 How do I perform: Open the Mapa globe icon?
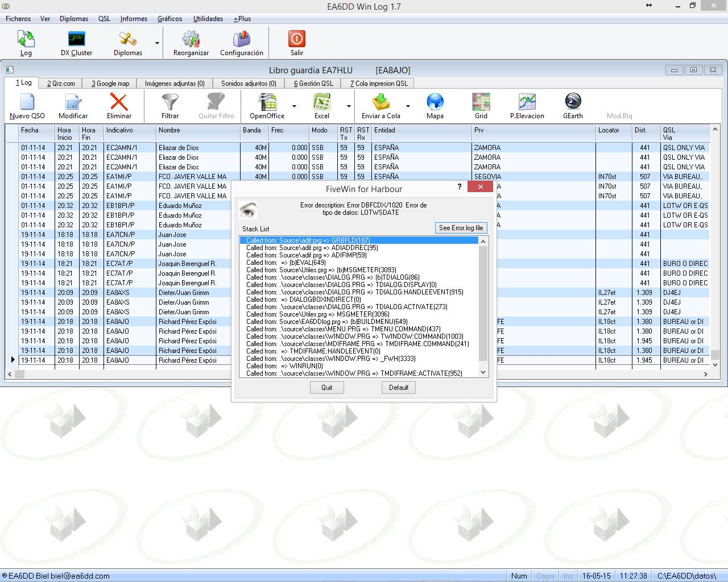(435, 106)
